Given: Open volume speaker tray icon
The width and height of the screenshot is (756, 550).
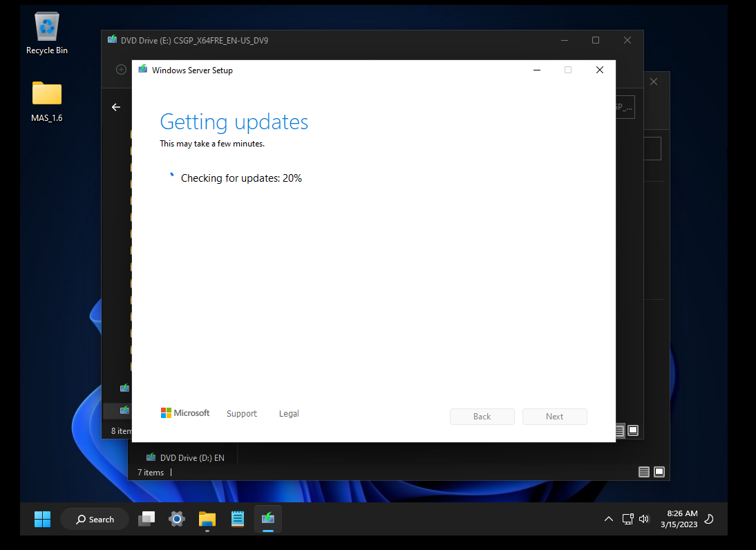Looking at the screenshot, I should coord(643,519).
